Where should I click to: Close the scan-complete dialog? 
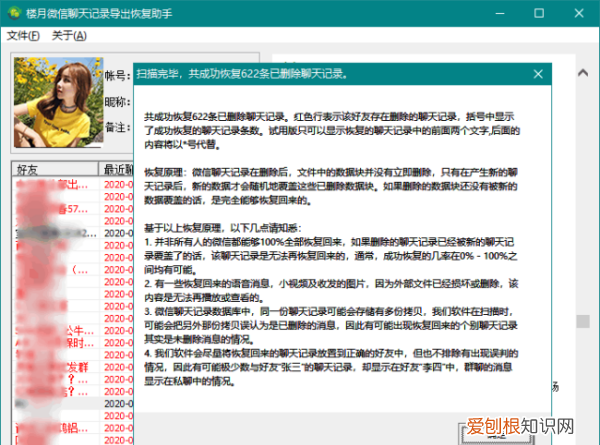tap(538, 74)
